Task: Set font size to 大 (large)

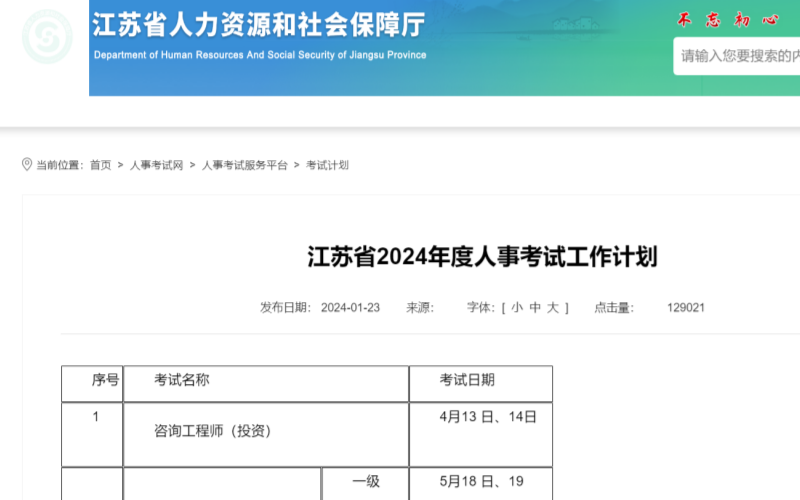Action: point(552,308)
